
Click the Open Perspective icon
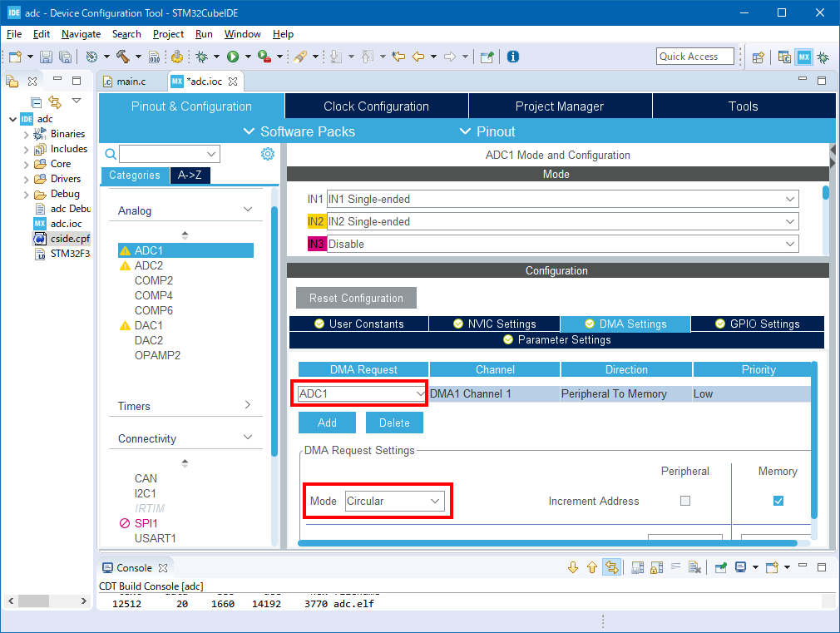coord(758,57)
